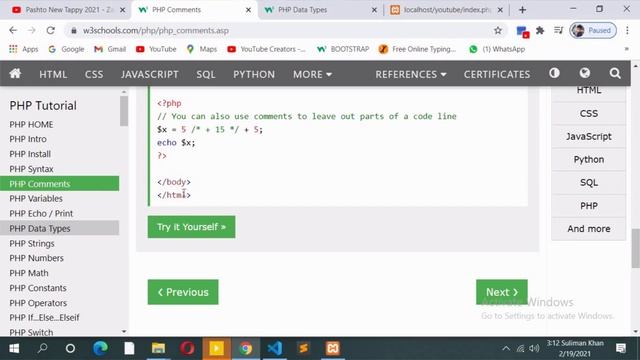Open the Python right-panel button
Screen dimensions: 640x360
coord(589,160)
